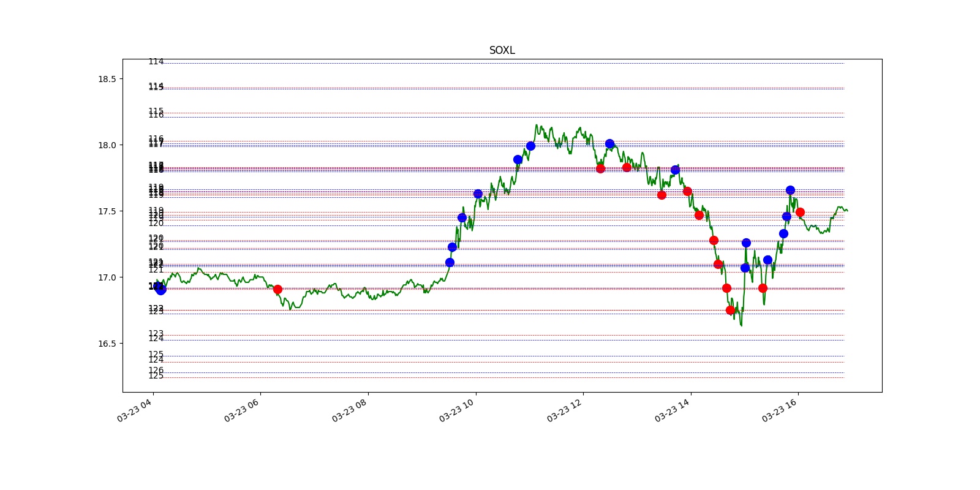The height and width of the screenshot is (490, 980).
Task: Select the blue marker at 12:30 near 18.0
Action: tap(609, 144)
